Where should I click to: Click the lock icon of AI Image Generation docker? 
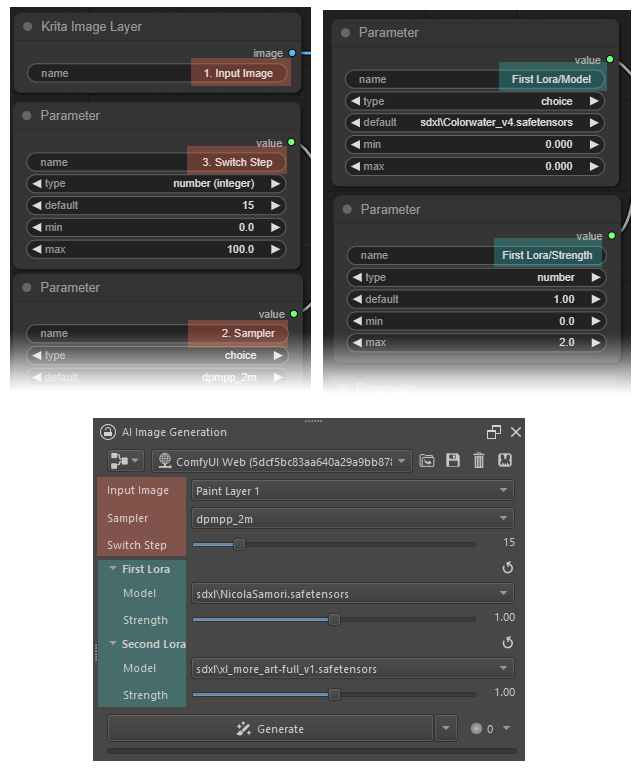point(108,432)
